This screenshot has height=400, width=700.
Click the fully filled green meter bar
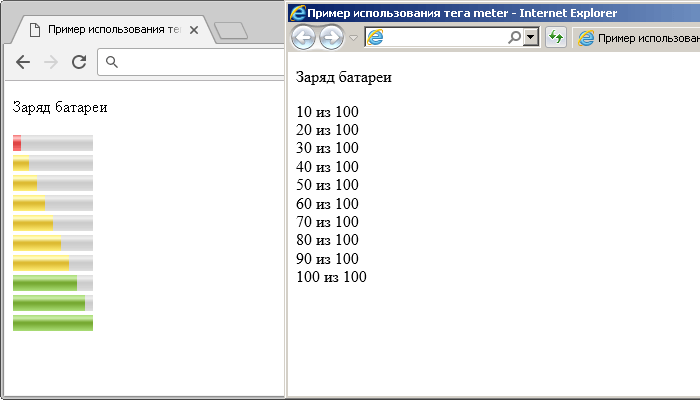point(52,323)
